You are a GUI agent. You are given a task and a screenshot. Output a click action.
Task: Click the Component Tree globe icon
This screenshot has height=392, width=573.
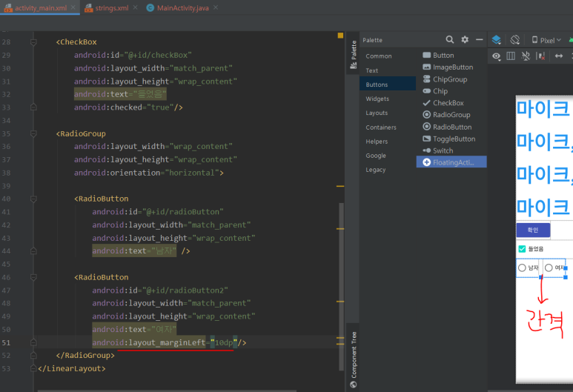(x=354, y=385)
